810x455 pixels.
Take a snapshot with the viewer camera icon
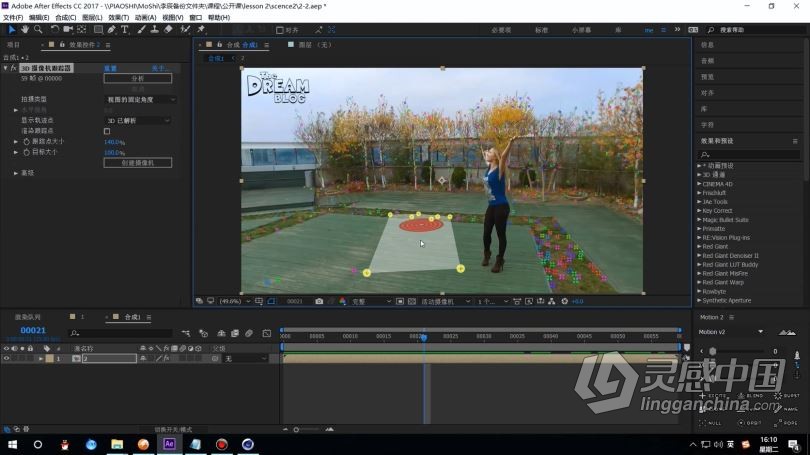point(319,301)
